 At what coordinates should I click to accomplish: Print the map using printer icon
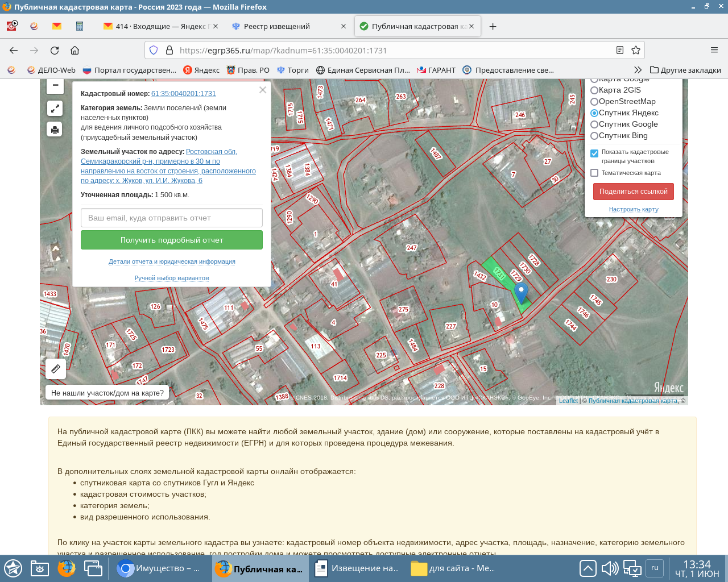point(55,129)
